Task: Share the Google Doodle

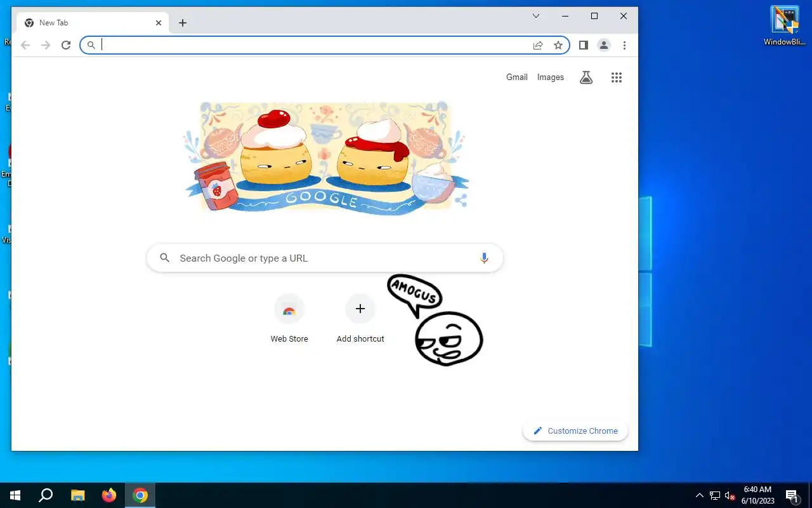Action: coord(461,201)
